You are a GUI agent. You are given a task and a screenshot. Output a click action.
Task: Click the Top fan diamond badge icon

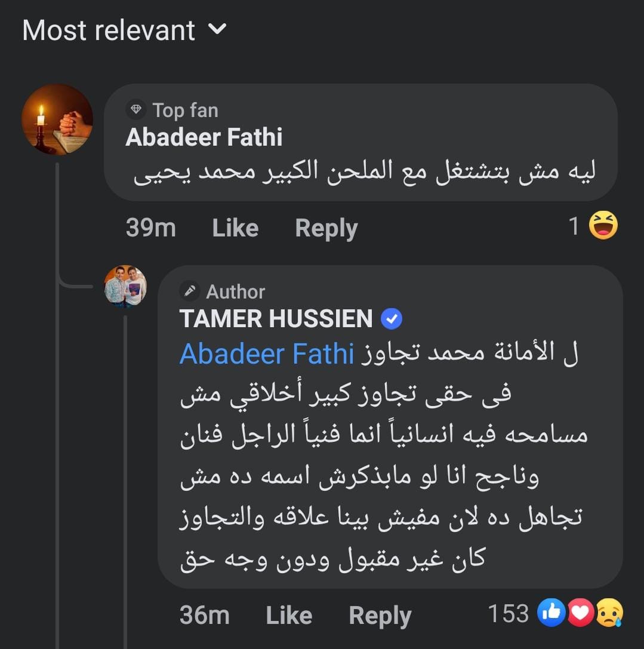(137, 110)
